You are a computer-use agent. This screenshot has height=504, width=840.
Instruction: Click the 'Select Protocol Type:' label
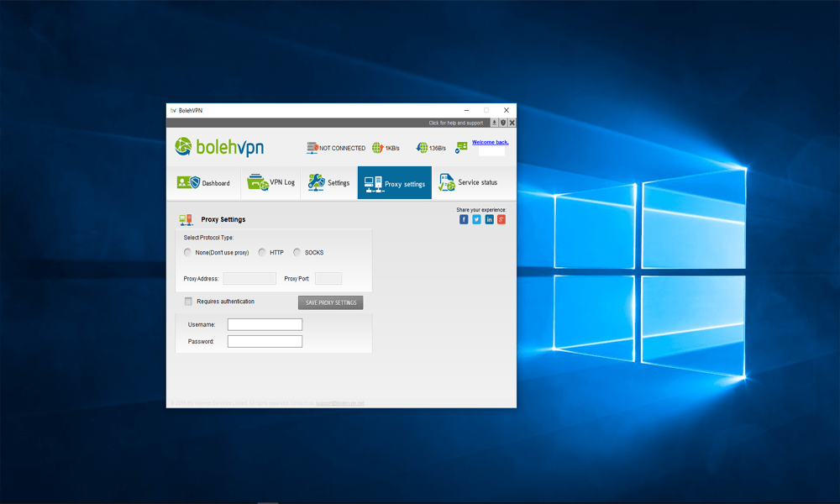coord(209,238)
